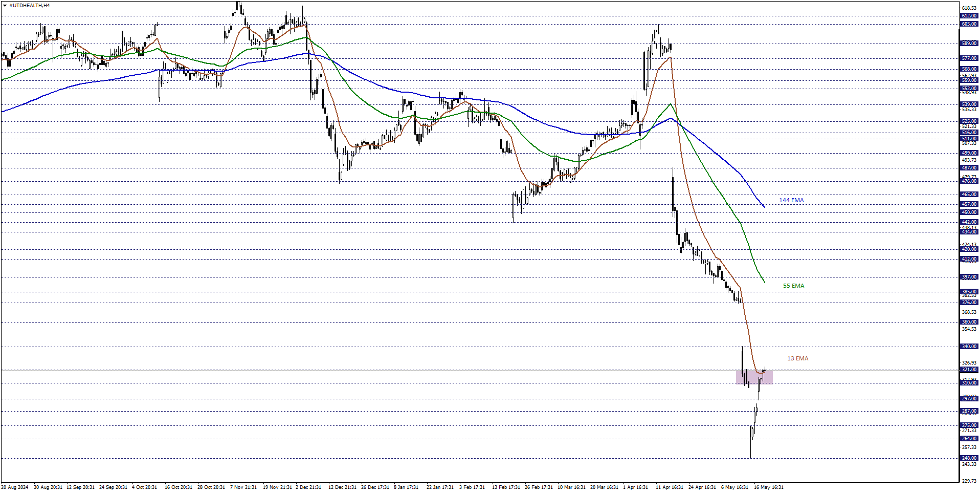Click the 360.00 price level label
The height and width of the screenshot is (493, 980).
point(969,322)
